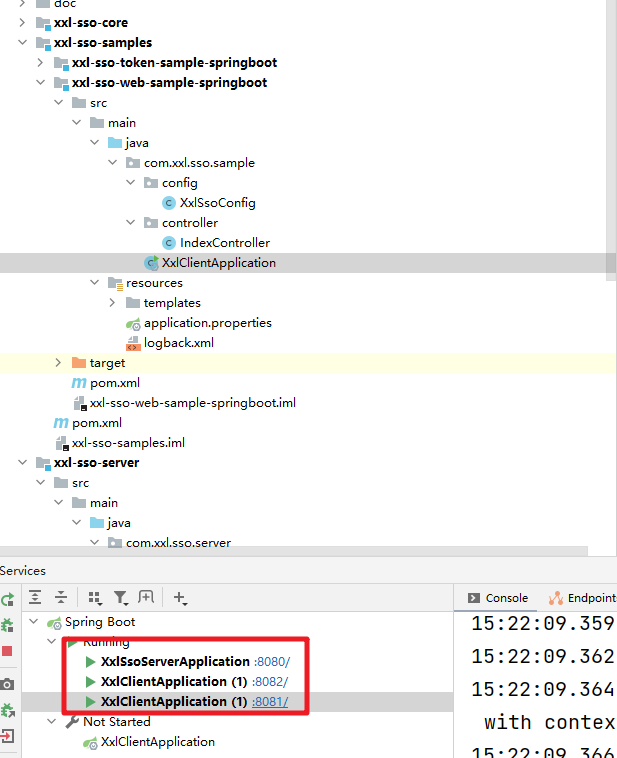This screenshot has height=758, width=617.
Task: Select application.properties file
Action: [207, 323]
